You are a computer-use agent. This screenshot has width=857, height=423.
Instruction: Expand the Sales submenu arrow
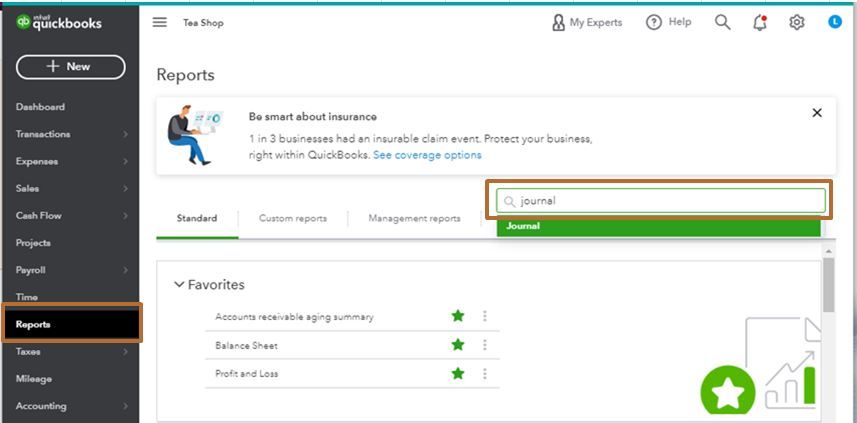point(125,189)
